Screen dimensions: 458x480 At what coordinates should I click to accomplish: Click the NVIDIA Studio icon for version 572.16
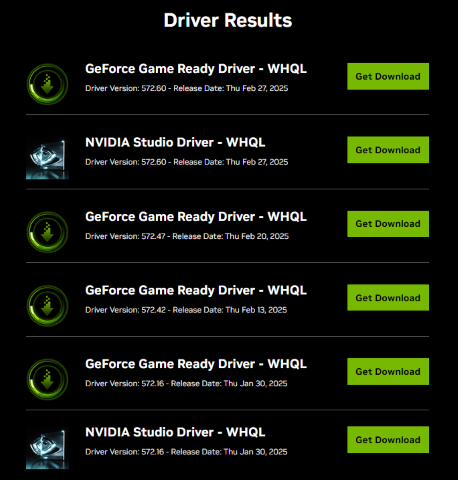47,448
